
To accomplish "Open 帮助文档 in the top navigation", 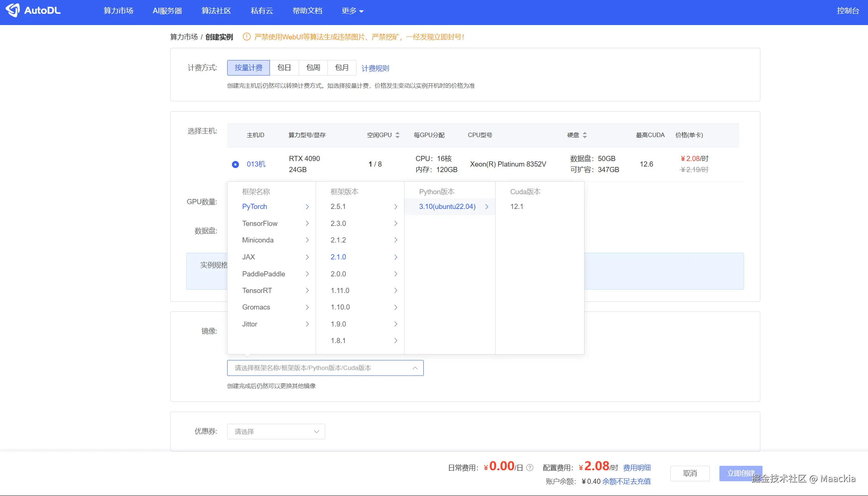I will click(x=307, y=11).
